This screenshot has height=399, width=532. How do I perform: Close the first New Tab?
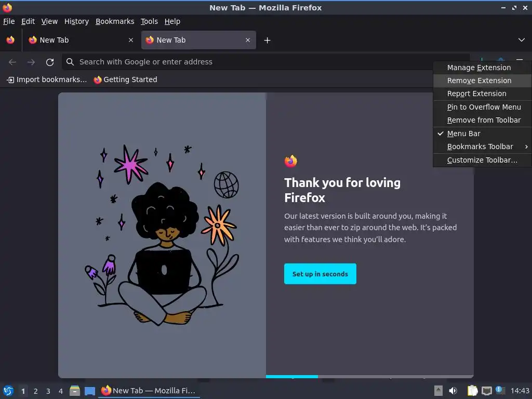pos(131,40)
